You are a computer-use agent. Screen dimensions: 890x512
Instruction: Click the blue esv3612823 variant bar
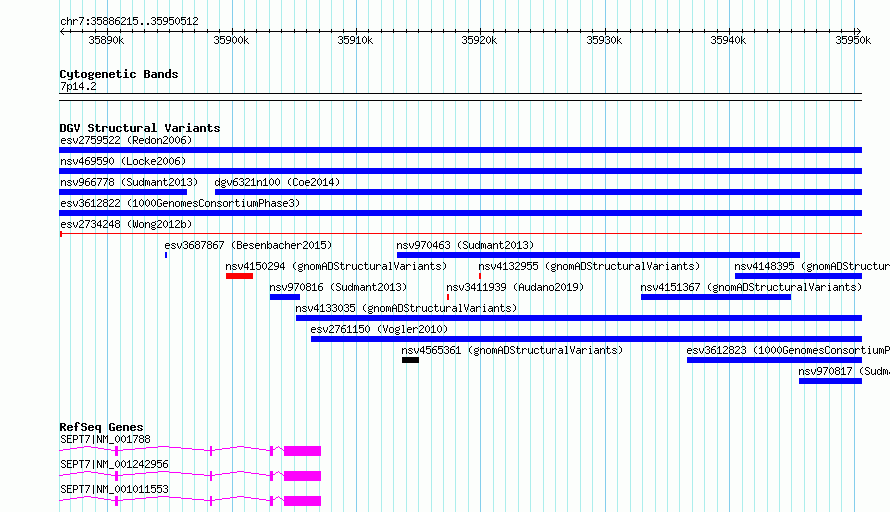(x=774, y=360)
